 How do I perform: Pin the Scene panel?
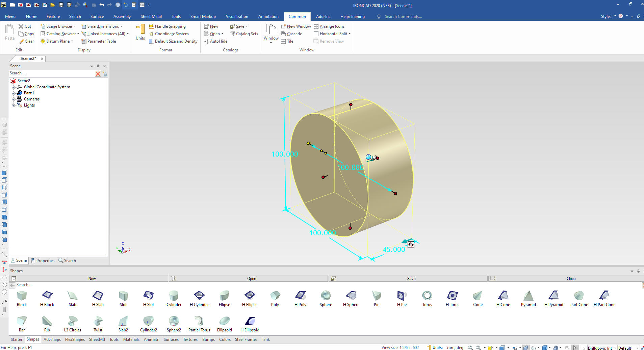click(x=98, y=66)
